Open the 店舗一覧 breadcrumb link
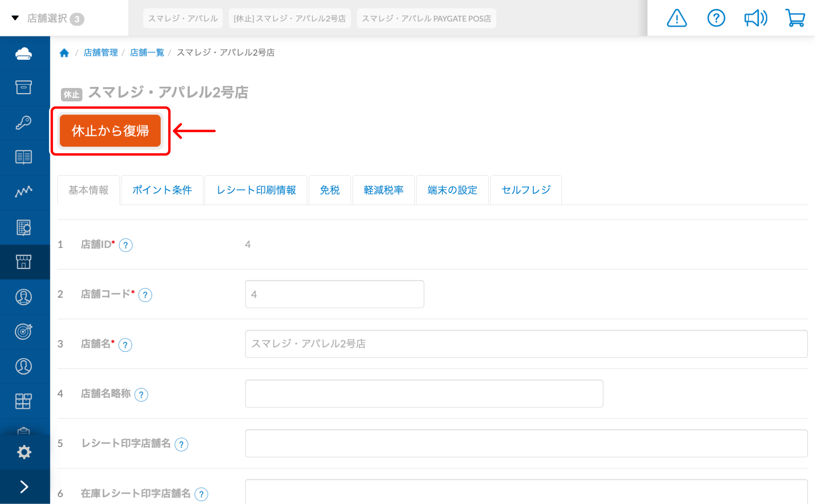 [147, 53]
